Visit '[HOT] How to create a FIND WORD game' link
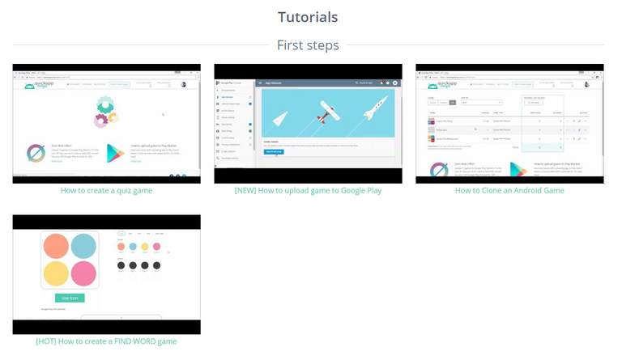Viewport: 622px width, 364px height. click(x=106, y=341)
